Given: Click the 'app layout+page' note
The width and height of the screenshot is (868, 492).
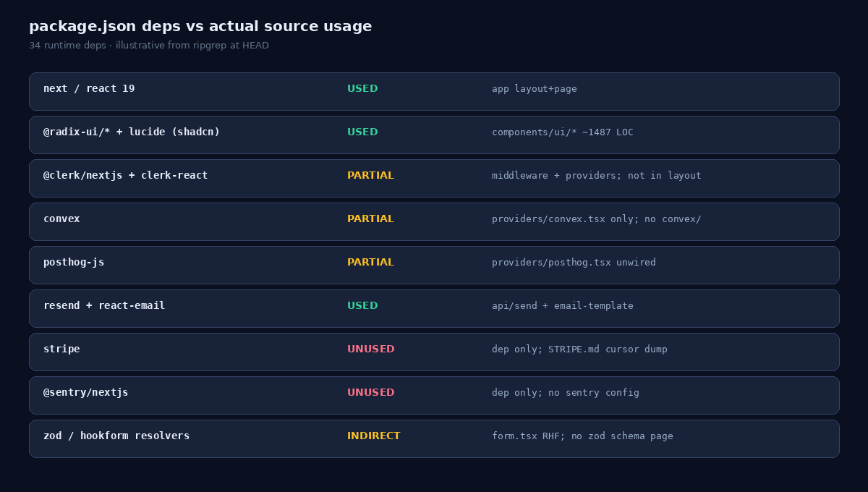Looking at the screenshot, I should pyautogui.click(x=535, y=89).
